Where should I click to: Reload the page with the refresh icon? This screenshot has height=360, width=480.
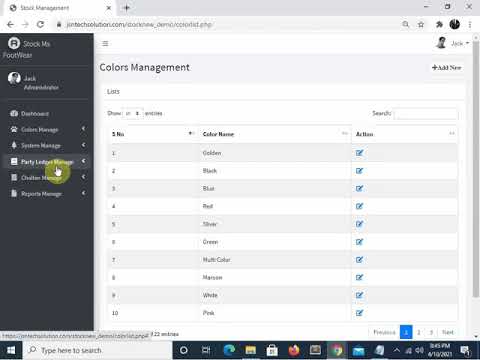(40, 24)
